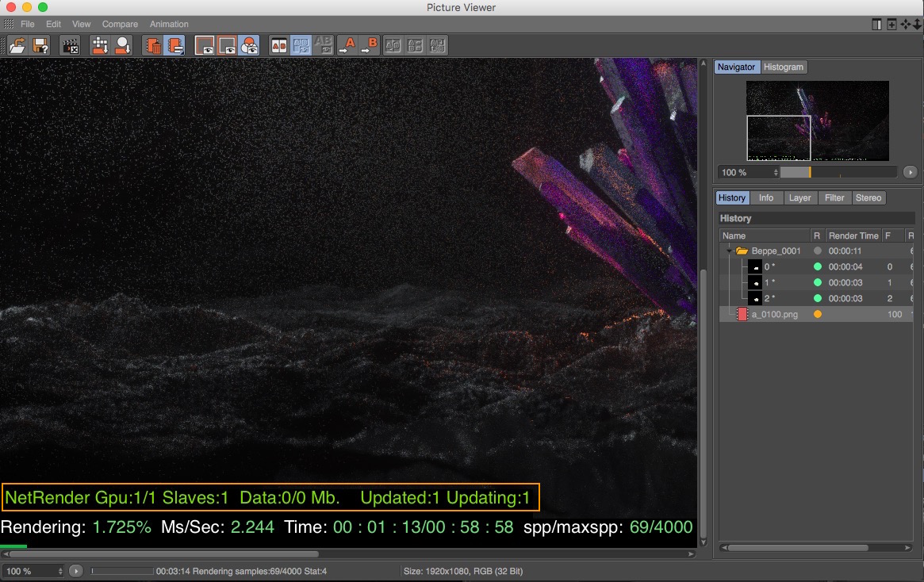Toggle the second eye display-mode icon

click(227, 46)
